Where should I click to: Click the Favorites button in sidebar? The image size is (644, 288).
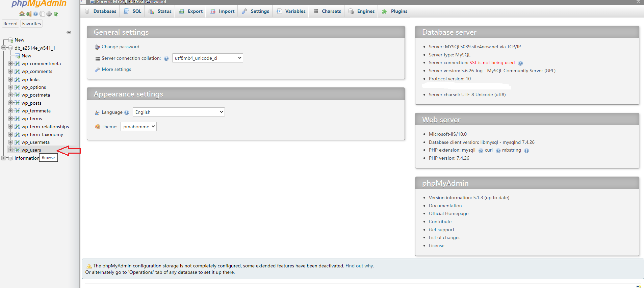tap(31, 24)
